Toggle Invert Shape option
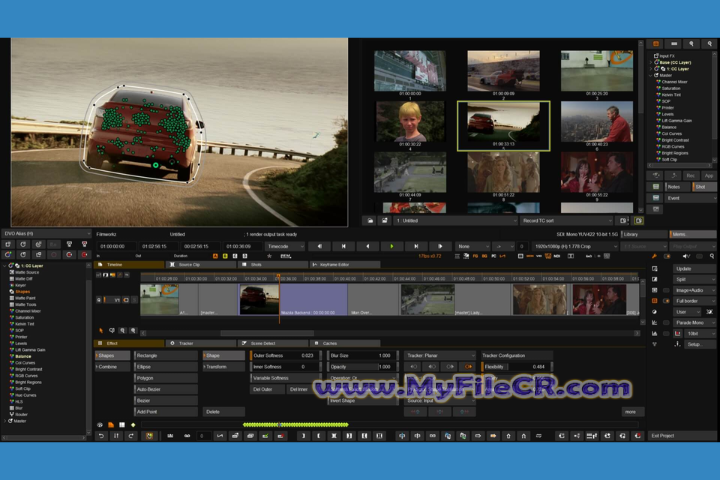This screenshot has width=720, height=480. coord(362,401)
